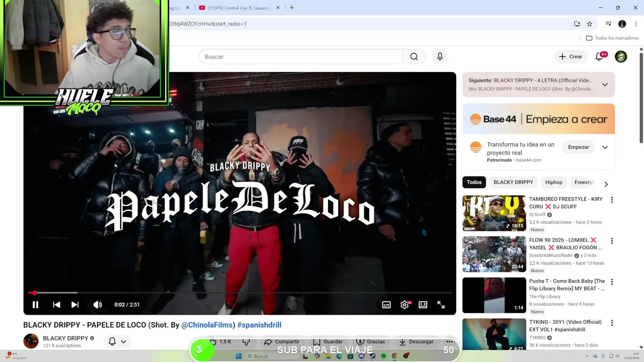The height and width of the screenshot is (362, 644).
Task: Open subscription notification bell dropdown
Action: pos(117,341)
